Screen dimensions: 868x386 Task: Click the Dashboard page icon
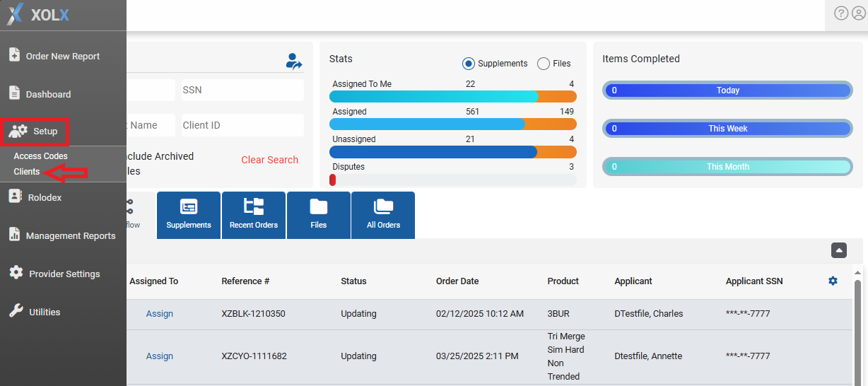[14, 93]
